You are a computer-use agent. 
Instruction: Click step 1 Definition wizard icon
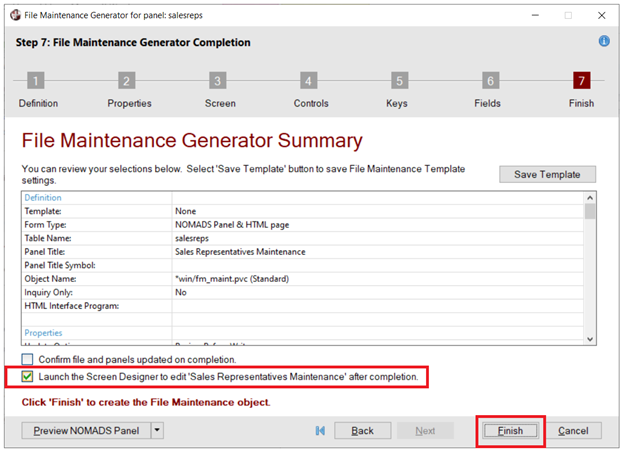click(36, 82)
